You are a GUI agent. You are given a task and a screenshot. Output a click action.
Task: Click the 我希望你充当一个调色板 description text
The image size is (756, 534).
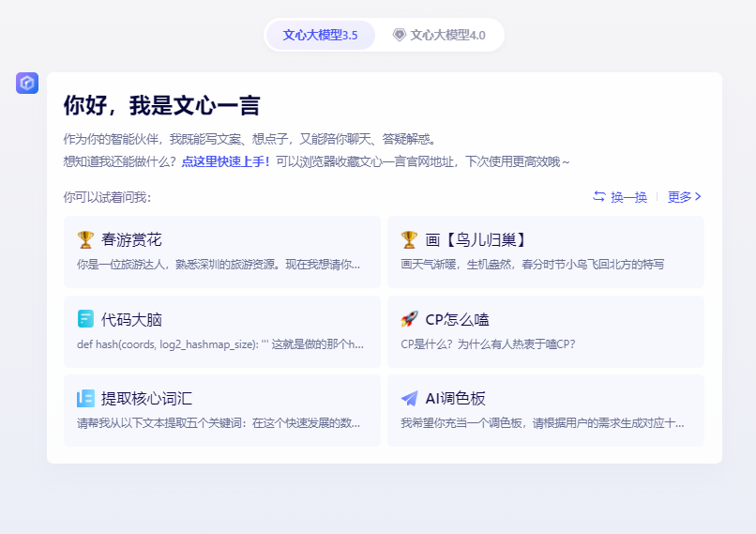pyautogui.click(x=542, y=423)
